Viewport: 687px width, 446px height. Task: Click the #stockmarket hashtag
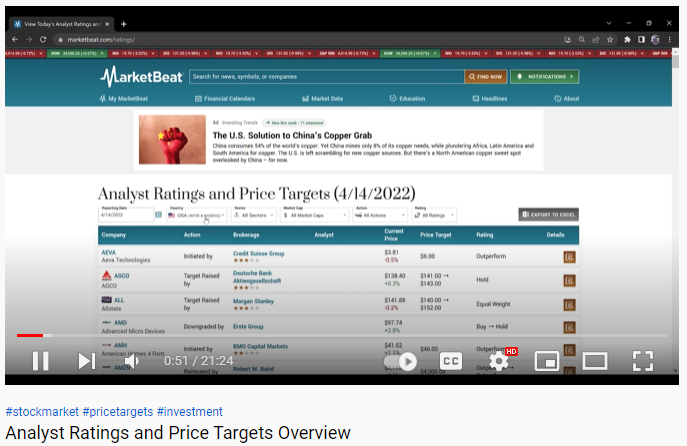[42, 412]
